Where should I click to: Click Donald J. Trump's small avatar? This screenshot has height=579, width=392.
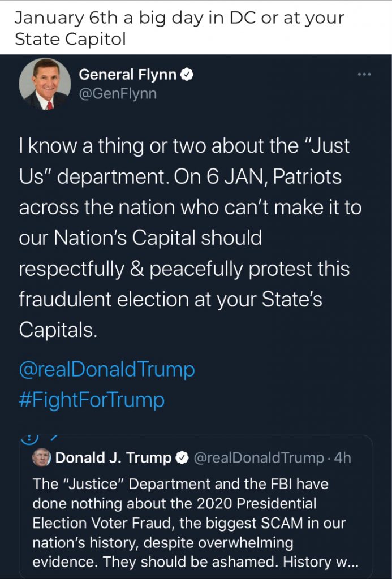pyautogui.click(x=41, y=458)
